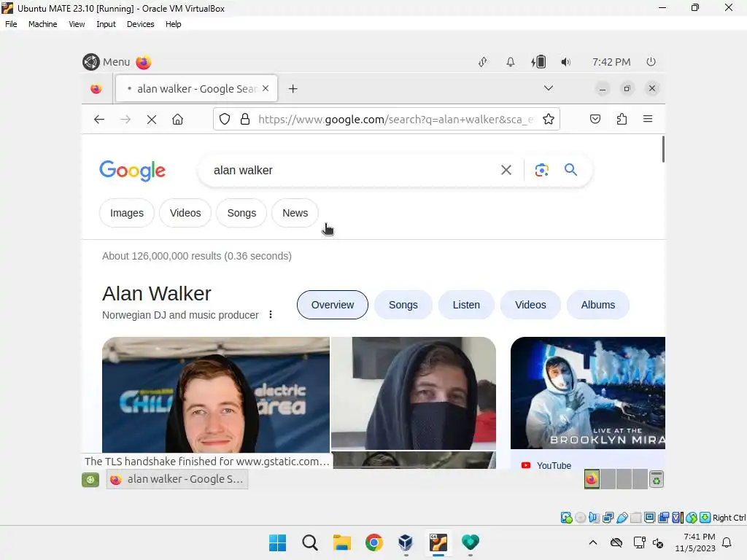Search by image with Google Lens
The image size is (747, 560).
542,170
